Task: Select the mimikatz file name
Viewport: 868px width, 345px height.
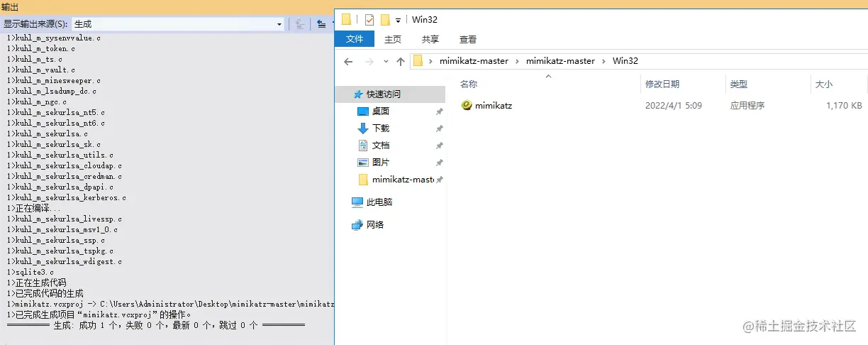Action: (494, 105)
